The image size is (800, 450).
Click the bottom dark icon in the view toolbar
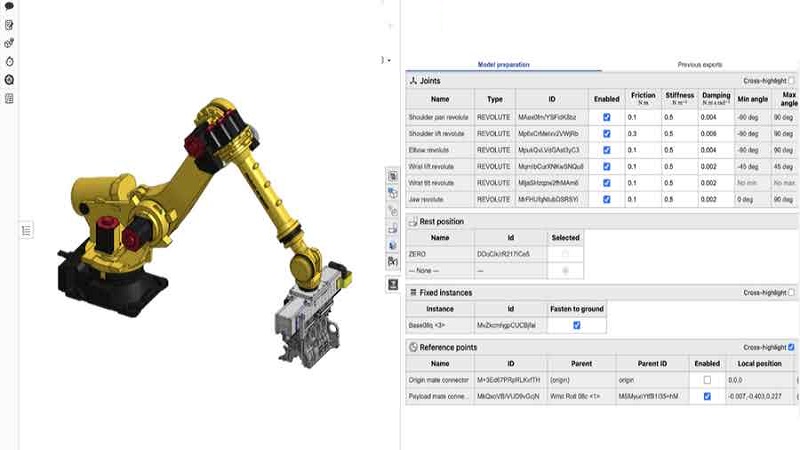tap(393, 285)
